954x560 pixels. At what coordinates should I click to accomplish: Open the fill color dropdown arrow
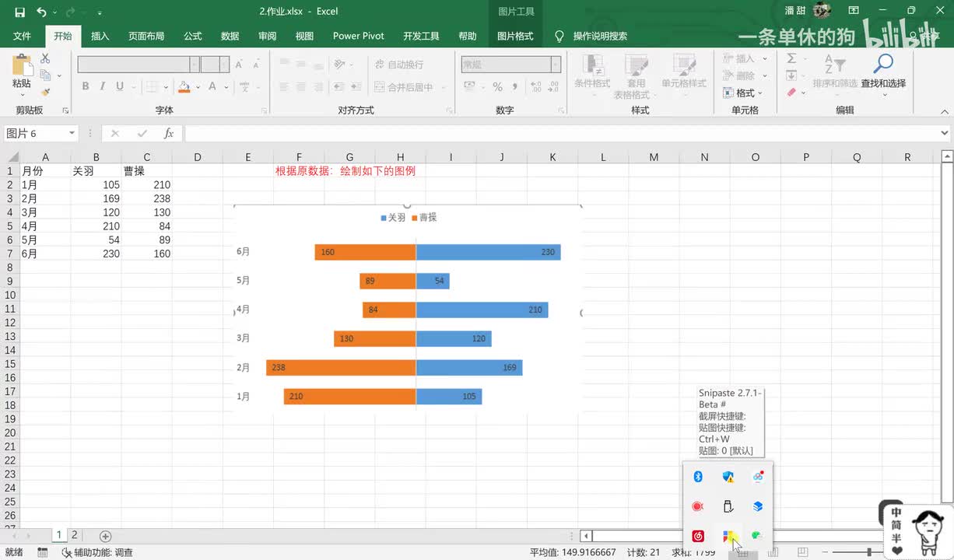tap(198, 87)
